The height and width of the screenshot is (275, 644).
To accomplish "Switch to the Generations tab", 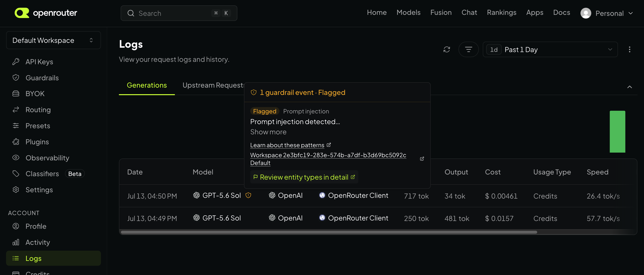I will tap(147, 85).
